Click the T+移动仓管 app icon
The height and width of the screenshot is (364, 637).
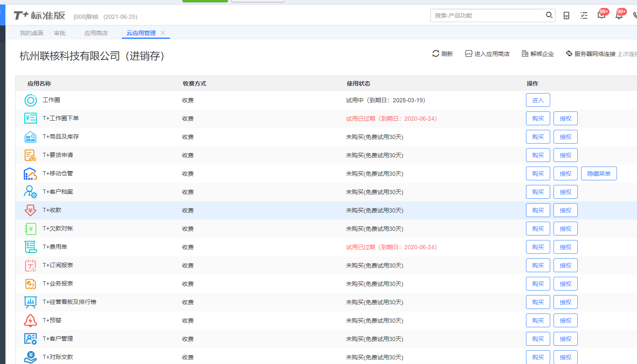(30, 174)
